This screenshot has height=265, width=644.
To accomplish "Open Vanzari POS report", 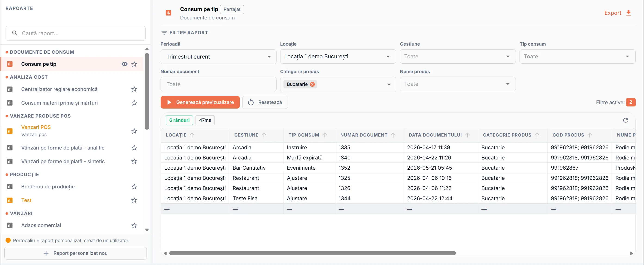I will (x=72, y=131).
